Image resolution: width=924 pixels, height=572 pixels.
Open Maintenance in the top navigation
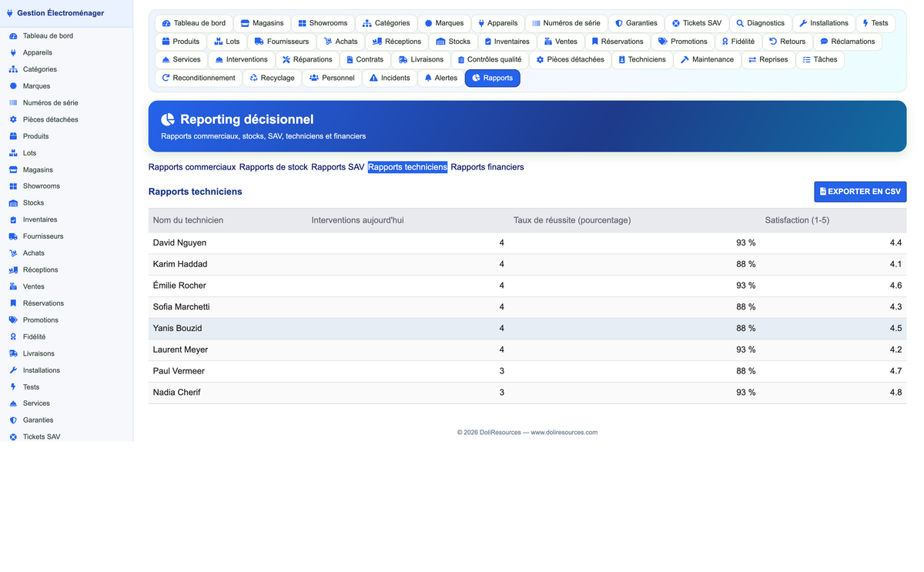click(x=707, y=59)
